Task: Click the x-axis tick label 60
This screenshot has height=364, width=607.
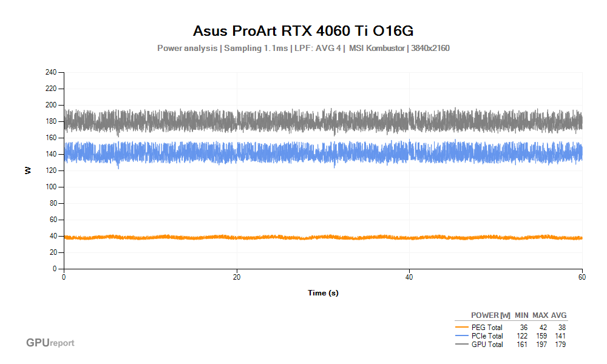Action: [x=582, y=277]
